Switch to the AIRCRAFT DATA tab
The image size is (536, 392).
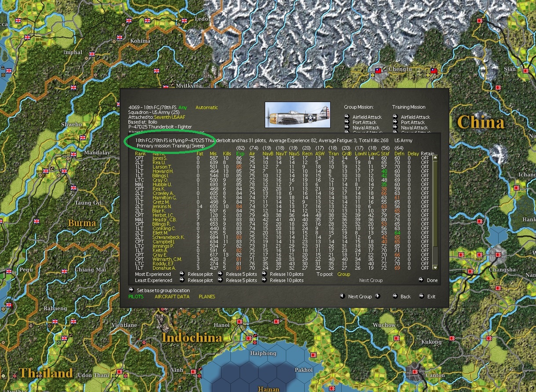pos(172,297)
